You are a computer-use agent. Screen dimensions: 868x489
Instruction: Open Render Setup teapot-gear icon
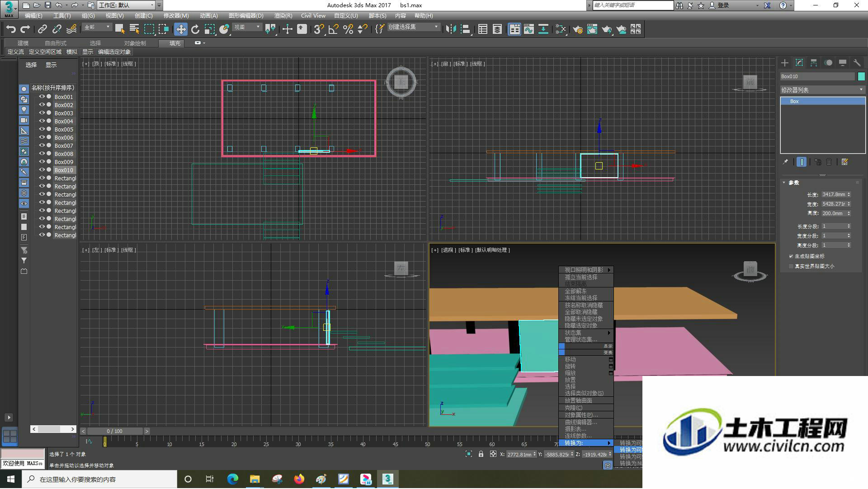577,29
